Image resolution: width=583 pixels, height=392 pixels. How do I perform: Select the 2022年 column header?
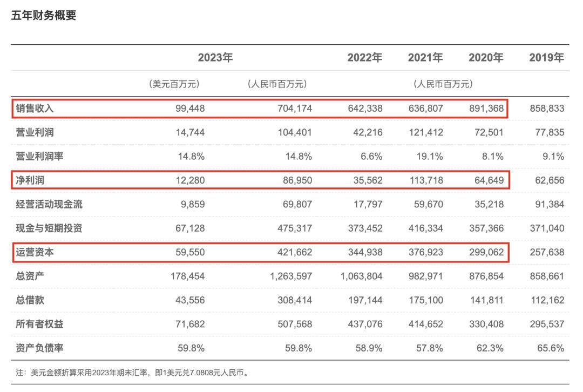pyautogui.click(x=364, y=58)
